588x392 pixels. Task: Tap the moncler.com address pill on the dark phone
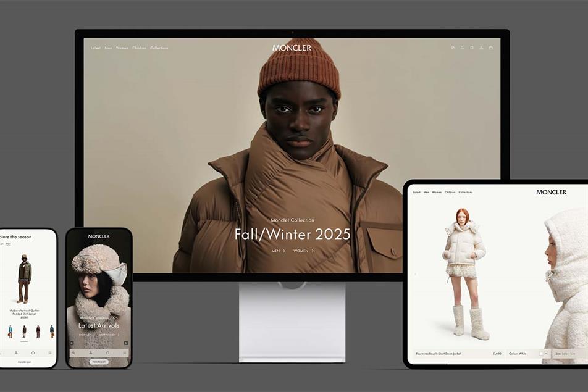coord(99,362)
